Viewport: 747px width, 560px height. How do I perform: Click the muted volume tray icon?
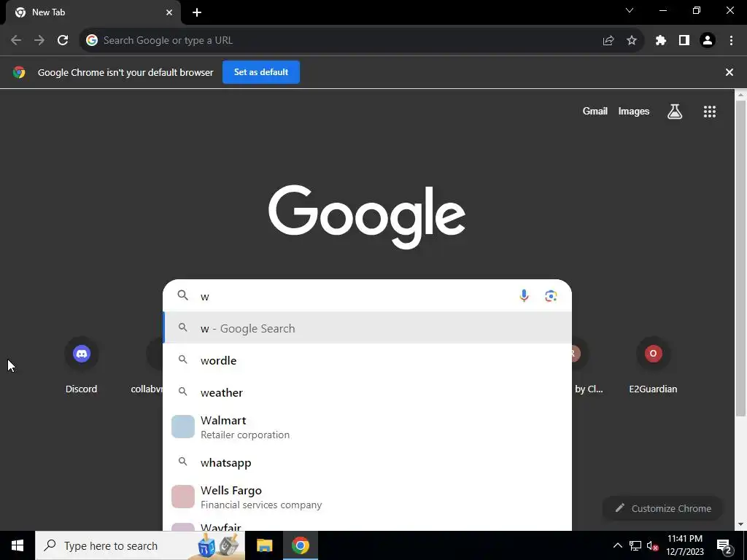(652, 545)
